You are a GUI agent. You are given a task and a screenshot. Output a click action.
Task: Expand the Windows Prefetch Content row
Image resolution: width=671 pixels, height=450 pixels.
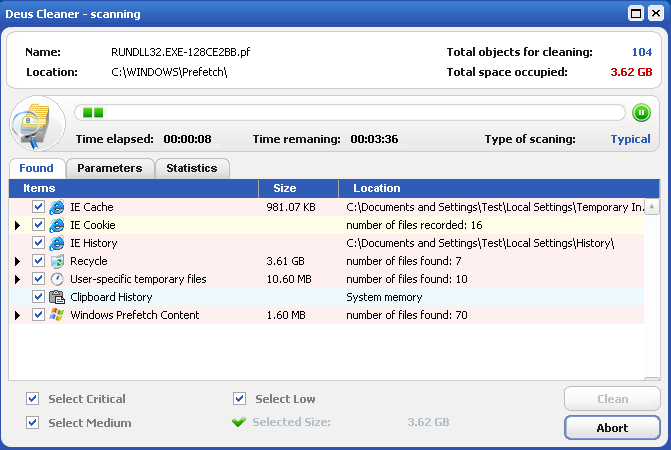[x=17, y=315]
